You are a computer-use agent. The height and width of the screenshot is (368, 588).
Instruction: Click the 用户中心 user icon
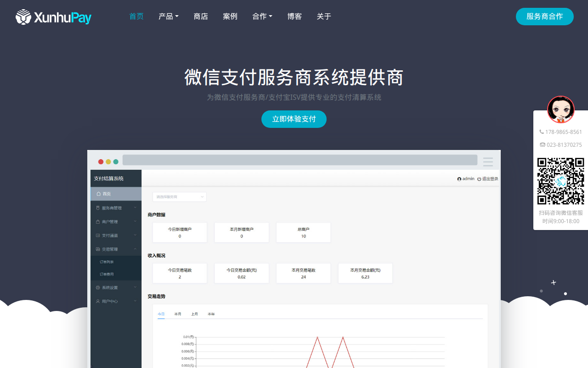tap(98, 302)
